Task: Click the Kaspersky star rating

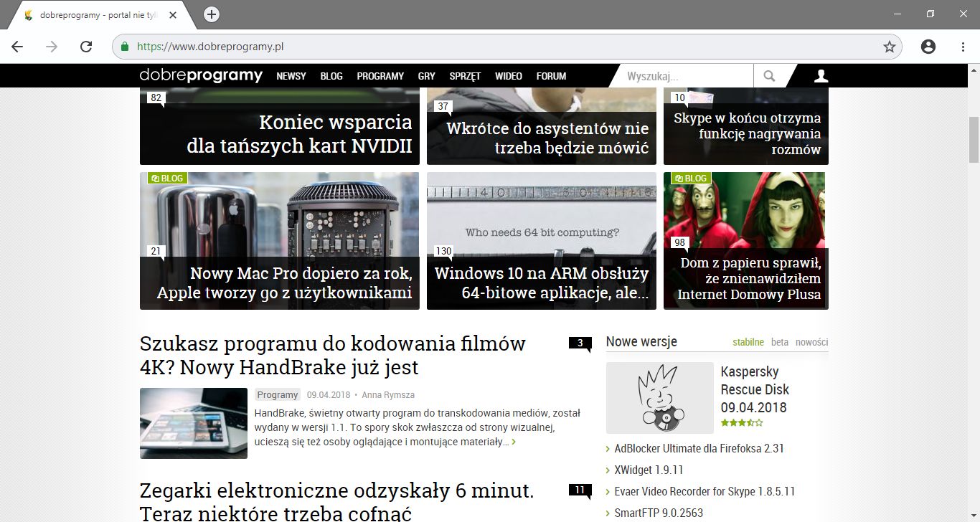Action: tap(742, 422)
